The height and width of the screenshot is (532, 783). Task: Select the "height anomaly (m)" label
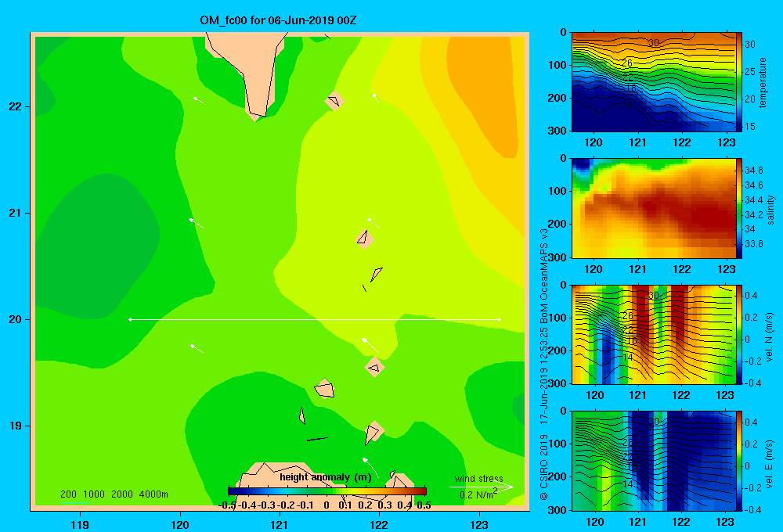pos(326,477)
